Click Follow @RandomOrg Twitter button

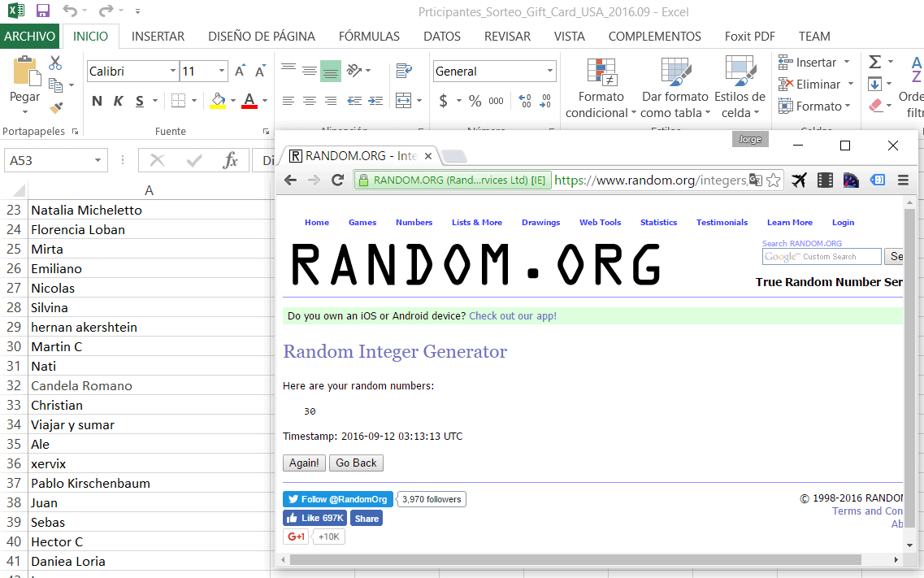coord(338,499)
